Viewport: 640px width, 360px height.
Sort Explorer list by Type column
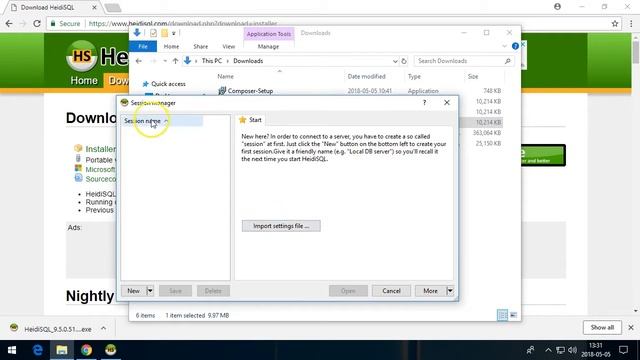pos(414,76)
